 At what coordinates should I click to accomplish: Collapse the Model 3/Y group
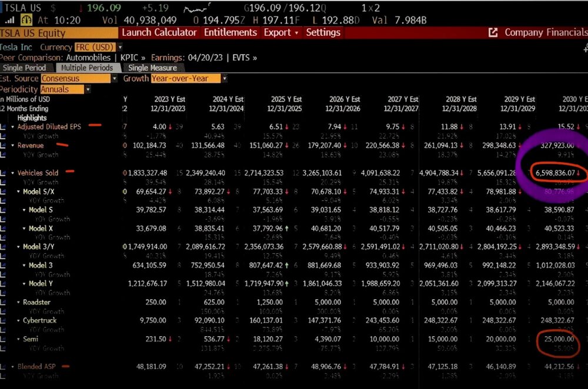click(18, 247)
